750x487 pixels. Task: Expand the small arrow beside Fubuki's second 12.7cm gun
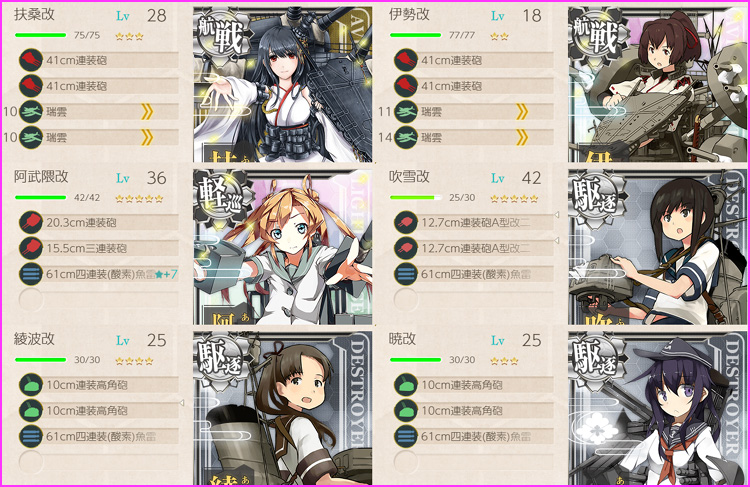click(x=557, y=240)
